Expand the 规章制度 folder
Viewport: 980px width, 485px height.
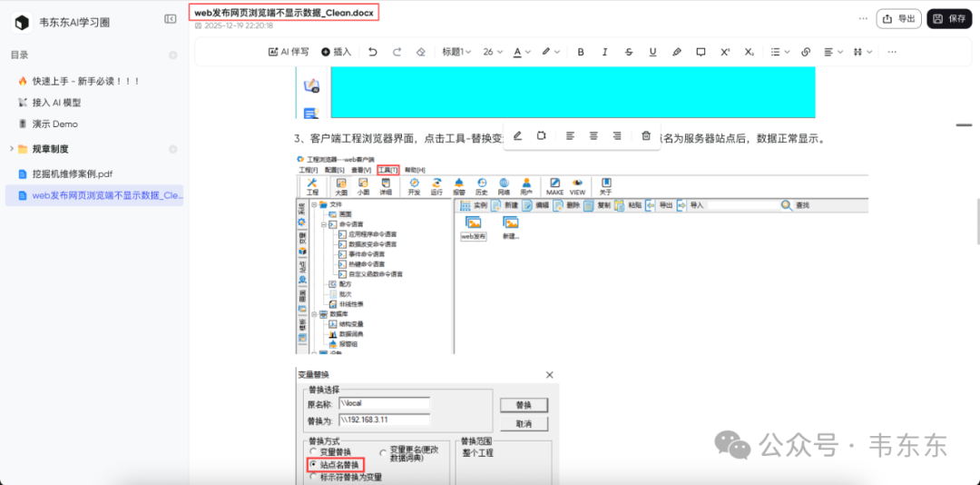pyautogui.click(x=11, y=148)
